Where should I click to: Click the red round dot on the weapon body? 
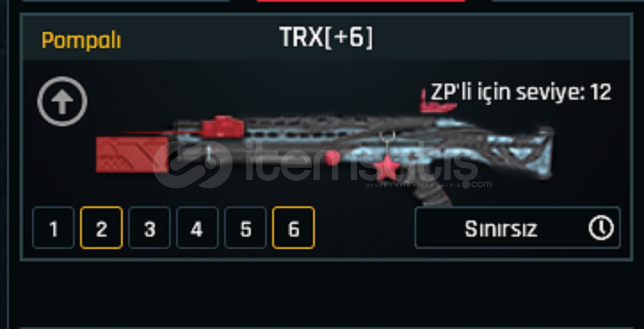click(x=332, y=158)
